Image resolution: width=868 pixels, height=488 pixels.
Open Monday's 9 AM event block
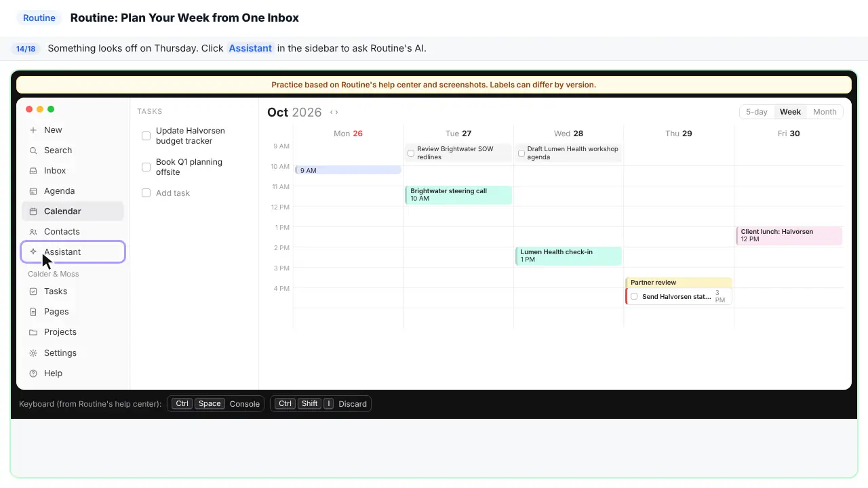point(348,170)
